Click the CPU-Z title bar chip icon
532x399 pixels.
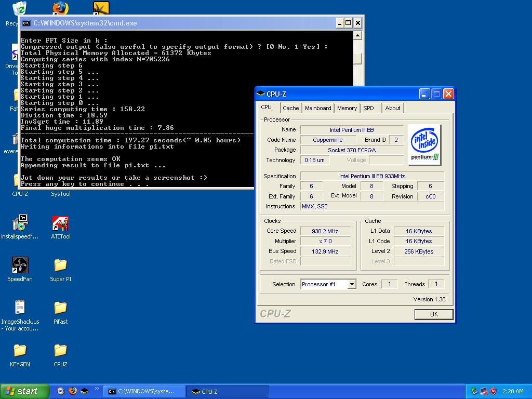(x=261, y=94)
